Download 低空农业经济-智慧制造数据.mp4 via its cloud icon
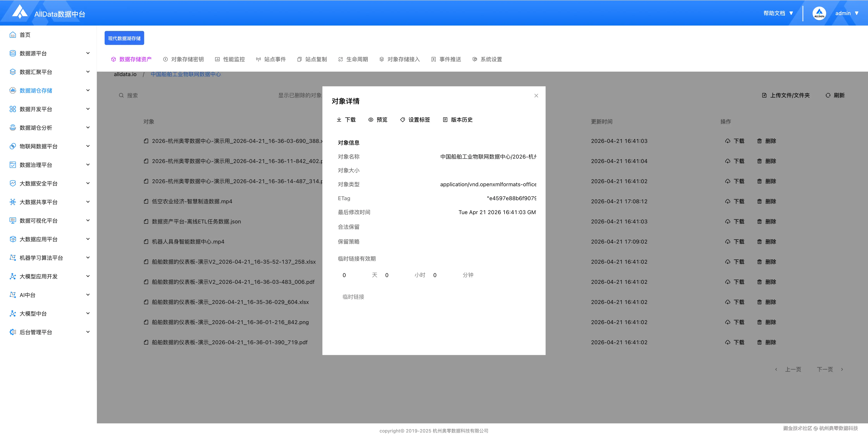The width and height of the screenshot is (868, 441). (x=727, y=201)
